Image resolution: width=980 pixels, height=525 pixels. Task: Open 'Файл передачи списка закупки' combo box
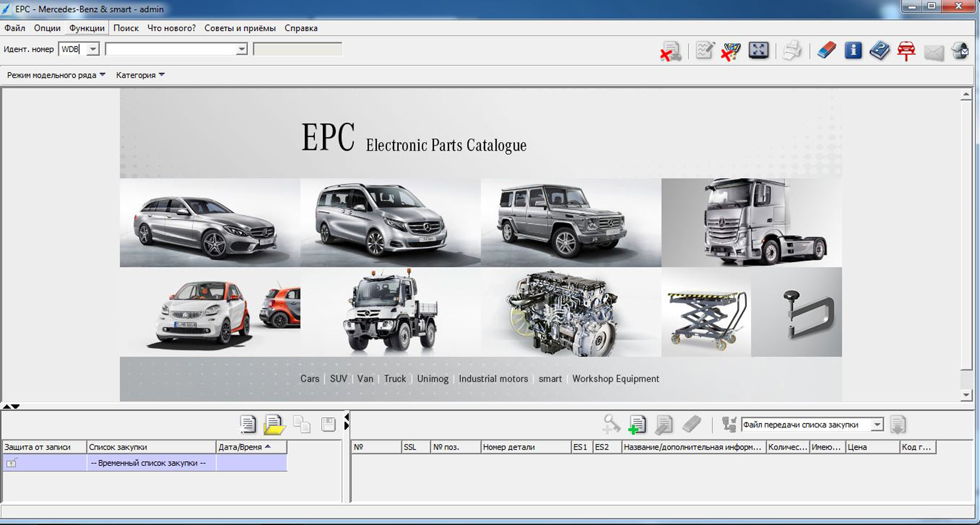click(877, 425)
